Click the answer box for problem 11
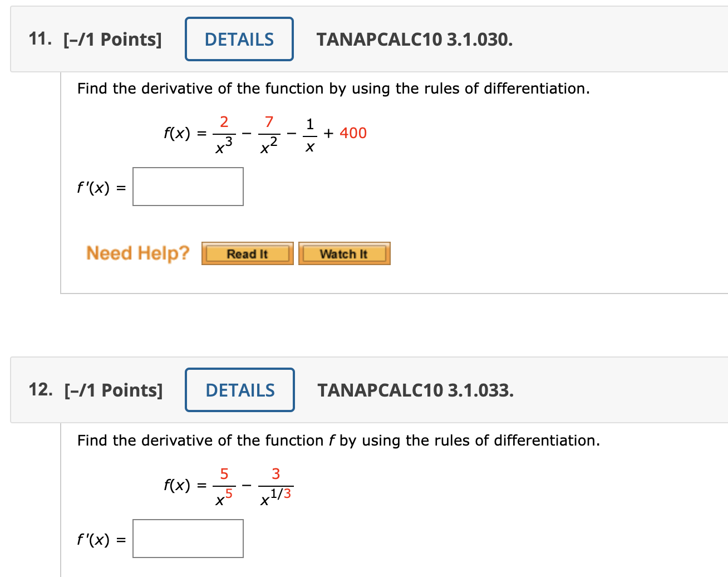The image size is (728, 577). [x=188, y=186]
